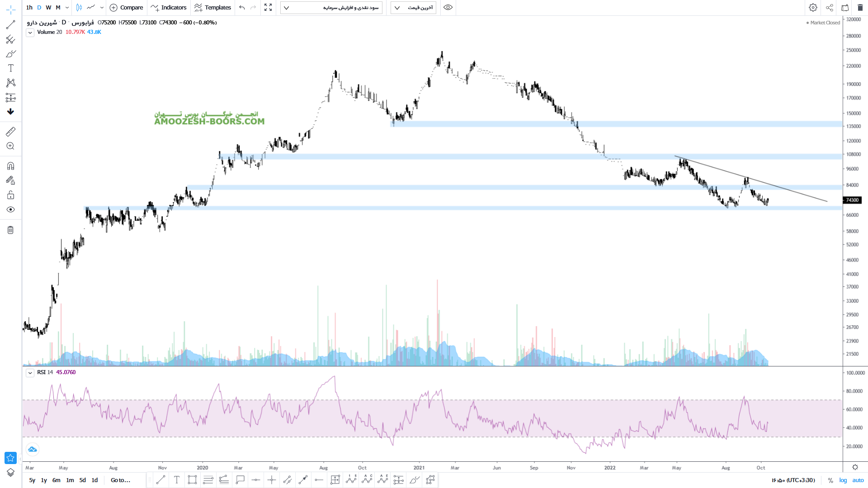Toggle lock all drawing tools
Viewport: 868px width, 488px height.
(10, 195)
